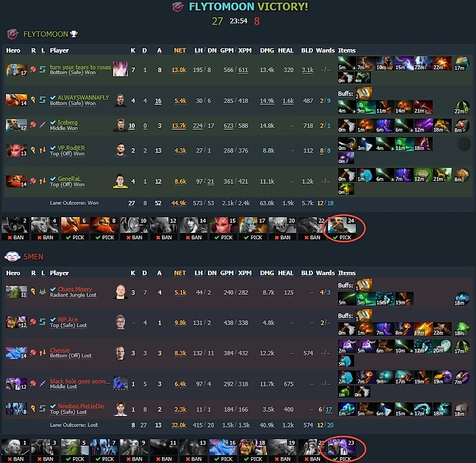Click the GeneRaL player avatar
476x463 pixels.
120,181
